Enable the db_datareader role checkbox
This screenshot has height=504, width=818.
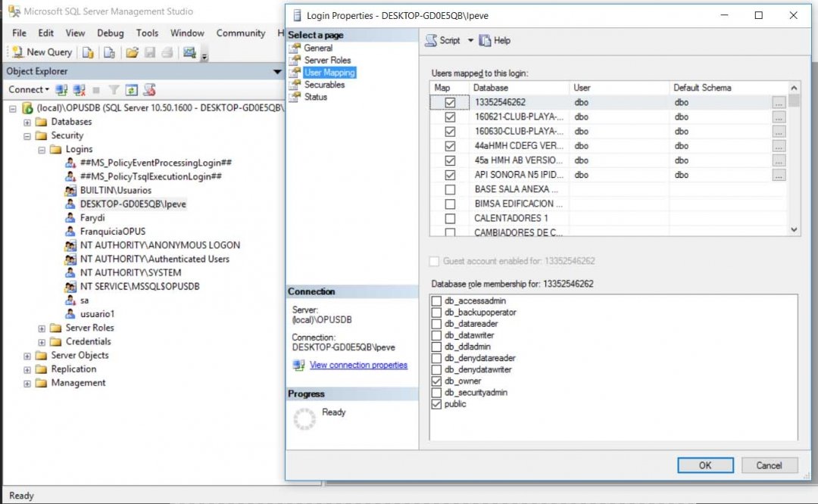pyautogui.click(x=436, y=324)
